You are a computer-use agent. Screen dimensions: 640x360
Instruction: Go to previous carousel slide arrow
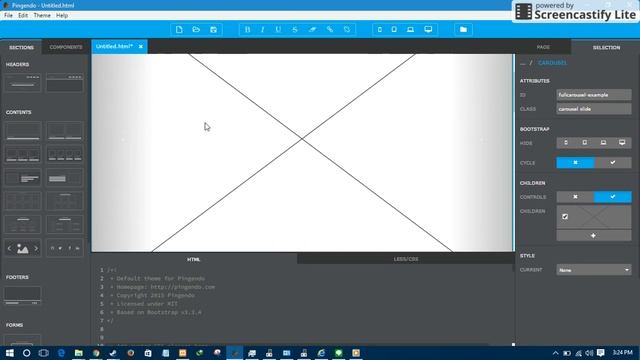pyautogui.click(x=123, y=140)
